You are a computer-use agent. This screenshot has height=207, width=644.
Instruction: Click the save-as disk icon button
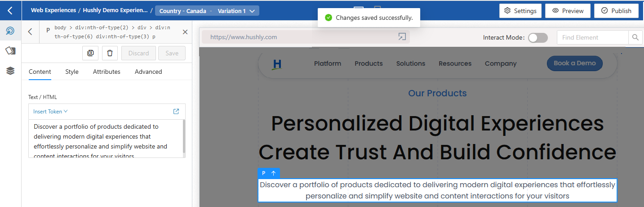point(90,53)
